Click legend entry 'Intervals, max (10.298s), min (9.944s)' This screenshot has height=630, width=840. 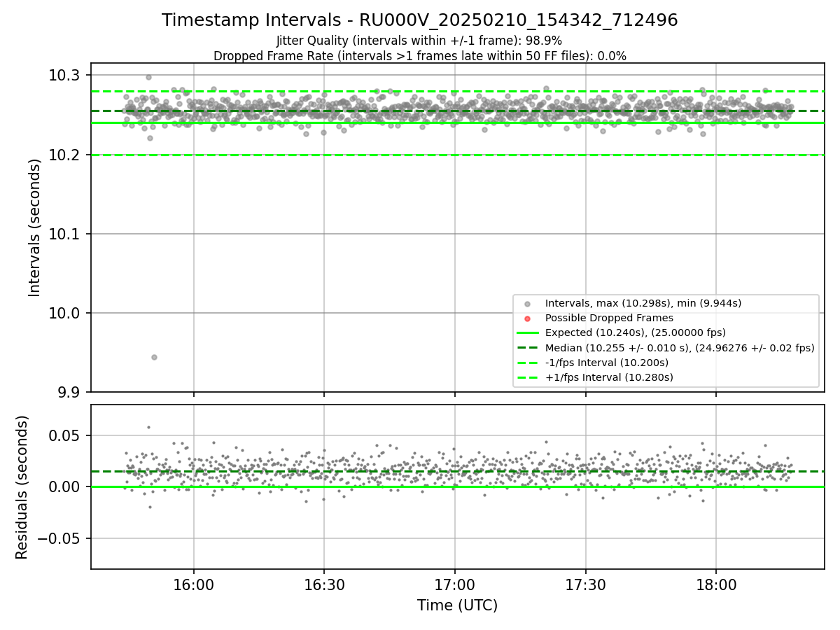click(643, 303)
